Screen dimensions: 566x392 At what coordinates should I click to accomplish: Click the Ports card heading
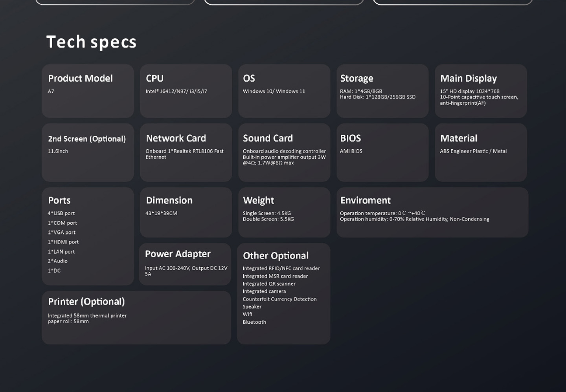pos(59,200)
